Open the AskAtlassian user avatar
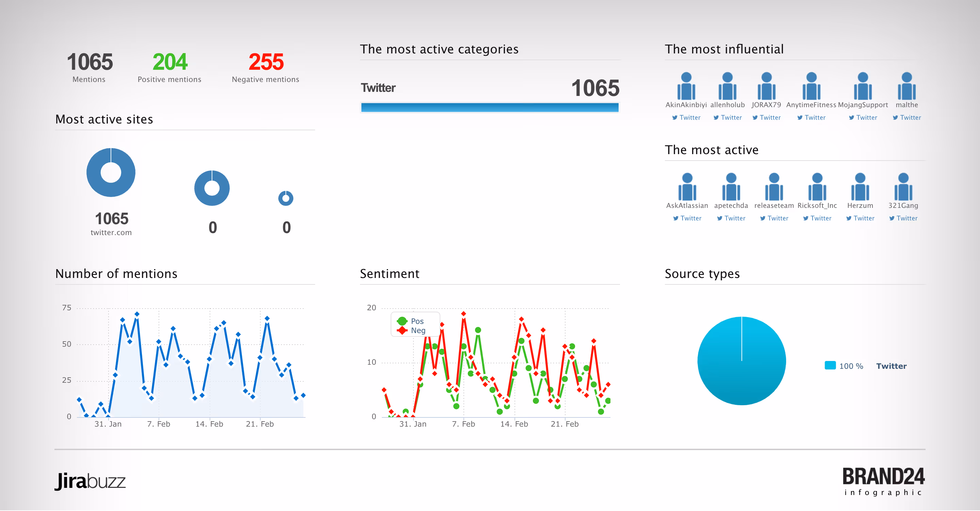The width and height of the screenshot is (980, 511). click(687, 187)
